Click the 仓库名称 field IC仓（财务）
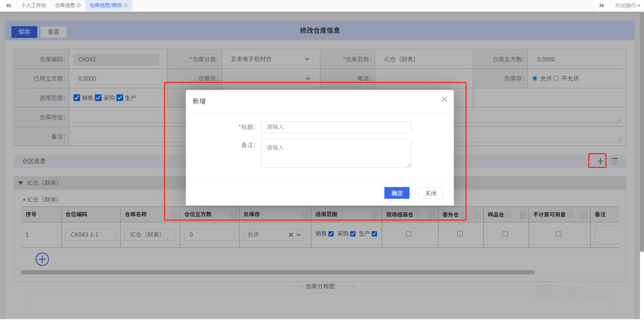The width and height of the screenshot is (644, 320). [x=422, y=59]
